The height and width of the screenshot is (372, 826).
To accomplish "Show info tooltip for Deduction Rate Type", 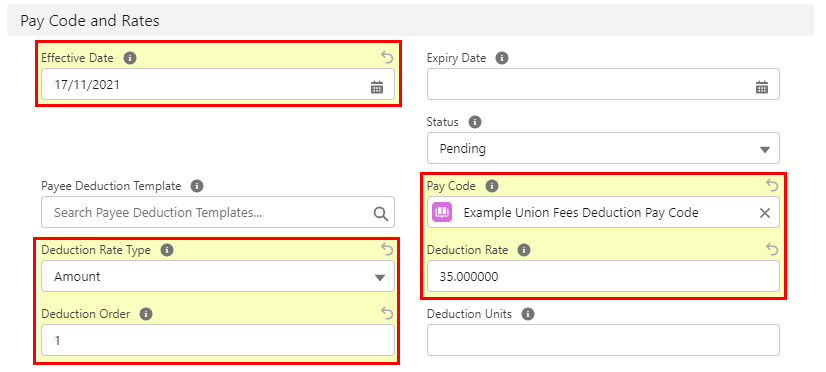I will point(167,250).
